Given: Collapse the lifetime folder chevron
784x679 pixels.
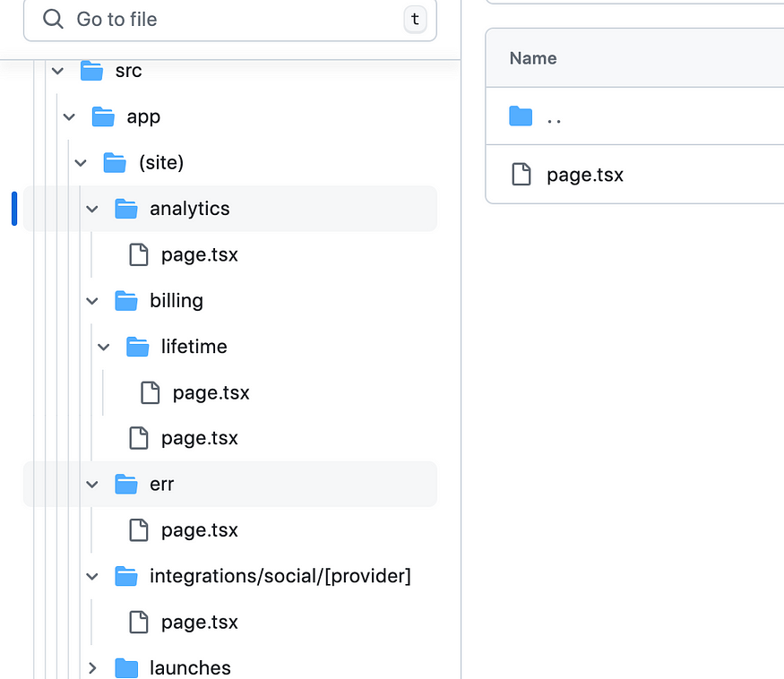Looking at the screenshot, I should (x=104, y=347).
